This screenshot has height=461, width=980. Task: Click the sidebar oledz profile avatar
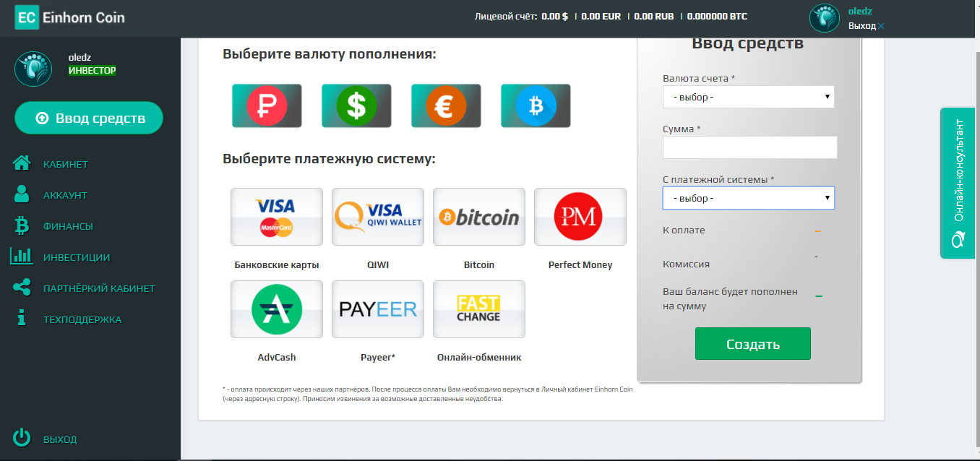tap(33, 68)
